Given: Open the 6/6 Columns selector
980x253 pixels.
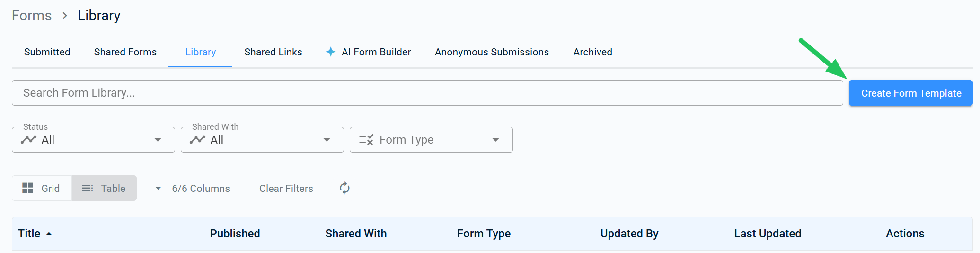Looking at the screenshot, I should (x=193, y=188).
